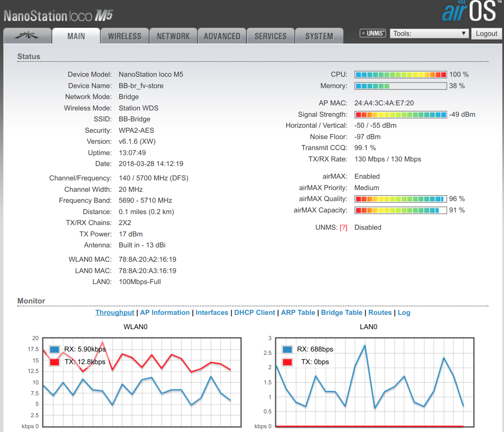Click the airOS logo
504x432 pixels.
coord(469,11)
